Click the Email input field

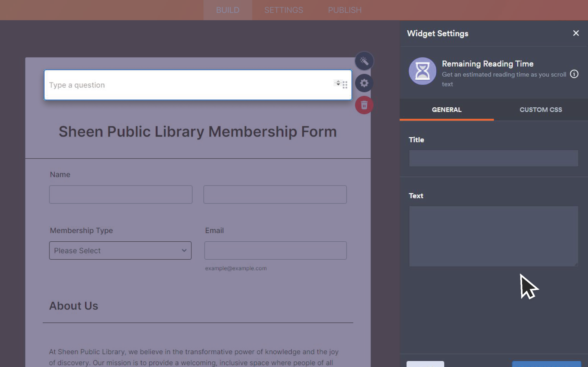[x=275, y=251]
